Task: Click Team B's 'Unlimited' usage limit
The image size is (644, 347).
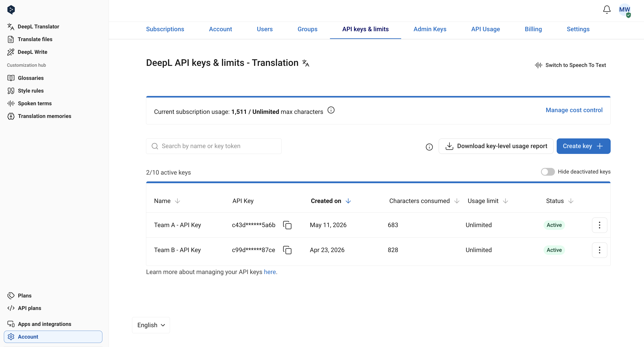Action: (479, 250)
